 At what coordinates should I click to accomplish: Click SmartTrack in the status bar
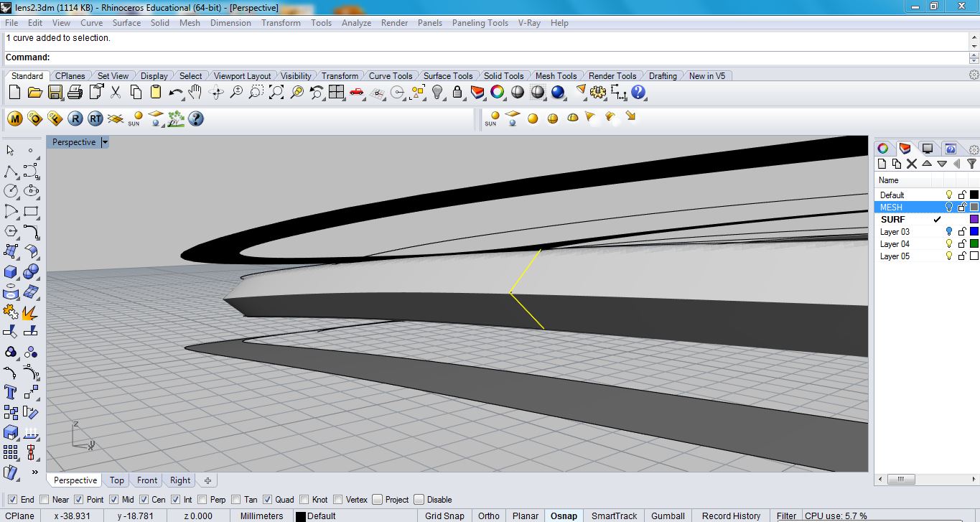click(615, 516)
